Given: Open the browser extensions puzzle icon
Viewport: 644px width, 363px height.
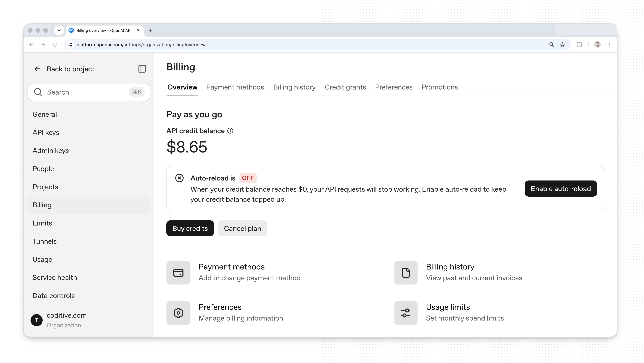Looking at the screenshot, I should tap(579, 44).
